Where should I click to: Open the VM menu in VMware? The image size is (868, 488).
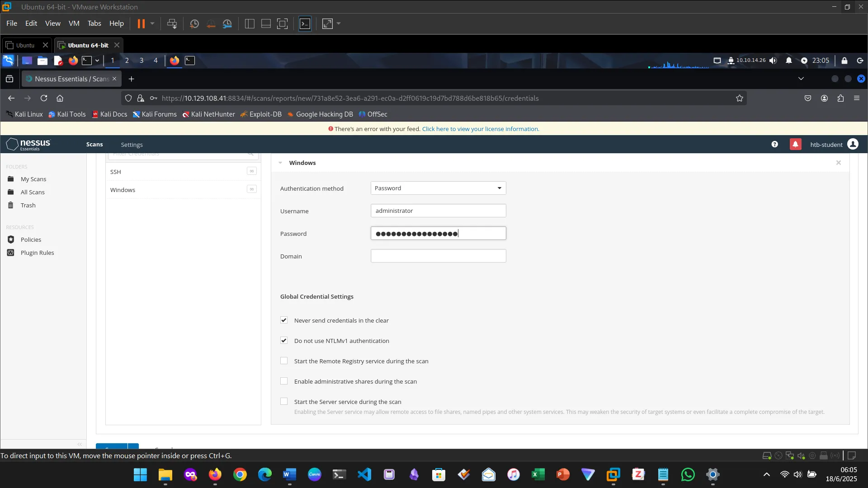click(x=74, y=23)
